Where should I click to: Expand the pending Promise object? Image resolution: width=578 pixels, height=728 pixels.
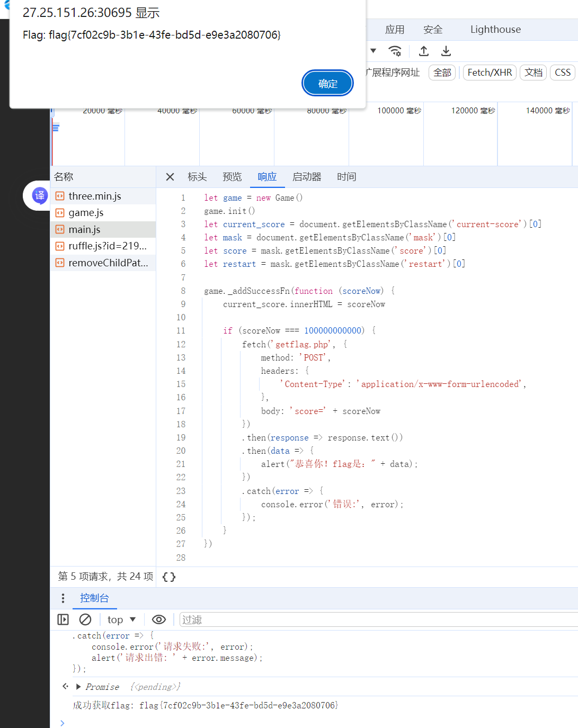[78, 687]
